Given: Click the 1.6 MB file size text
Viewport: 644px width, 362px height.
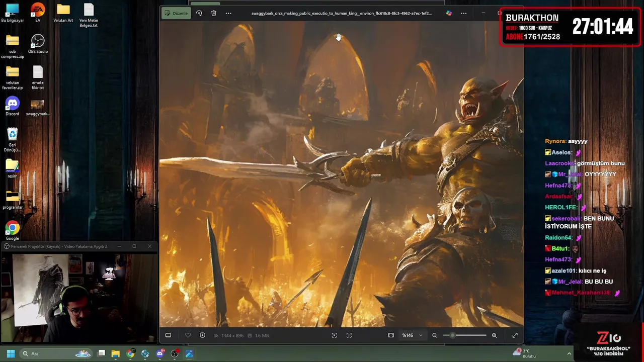Looking at the screenshot, I should pos(262,335).
